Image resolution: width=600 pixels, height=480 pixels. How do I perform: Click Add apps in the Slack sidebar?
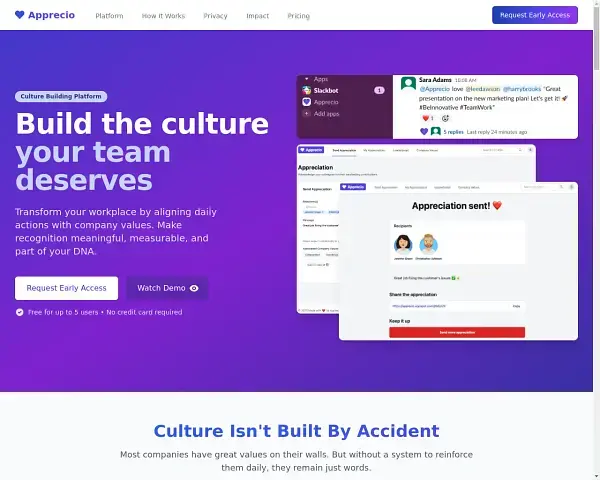325,114
